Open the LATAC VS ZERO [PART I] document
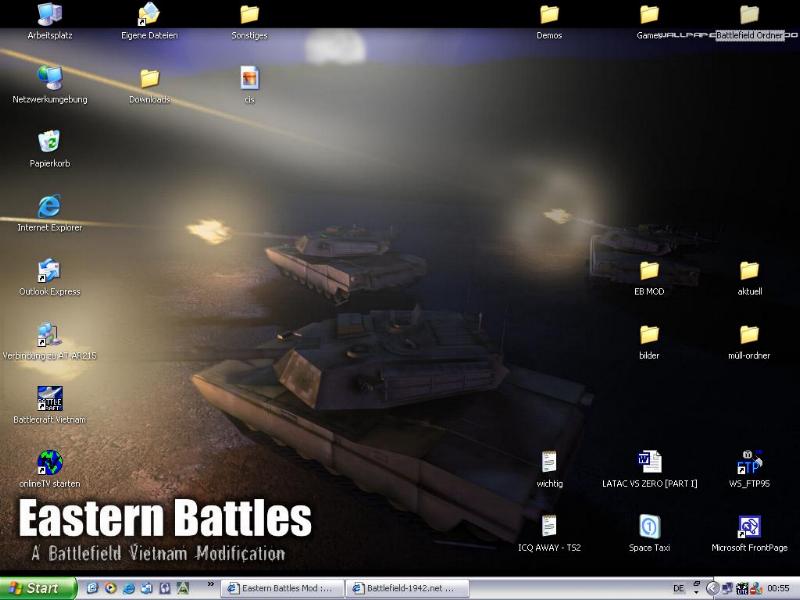This screenshot has width=800, height=600. tap(649, 463)
